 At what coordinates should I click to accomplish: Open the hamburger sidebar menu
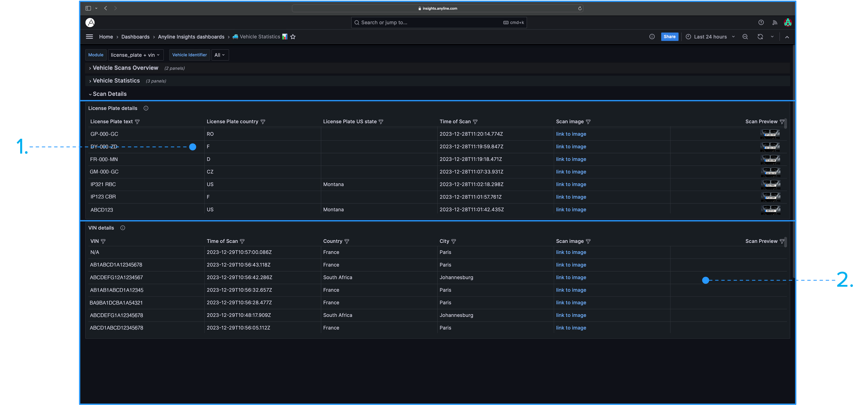tap(89, 37)
